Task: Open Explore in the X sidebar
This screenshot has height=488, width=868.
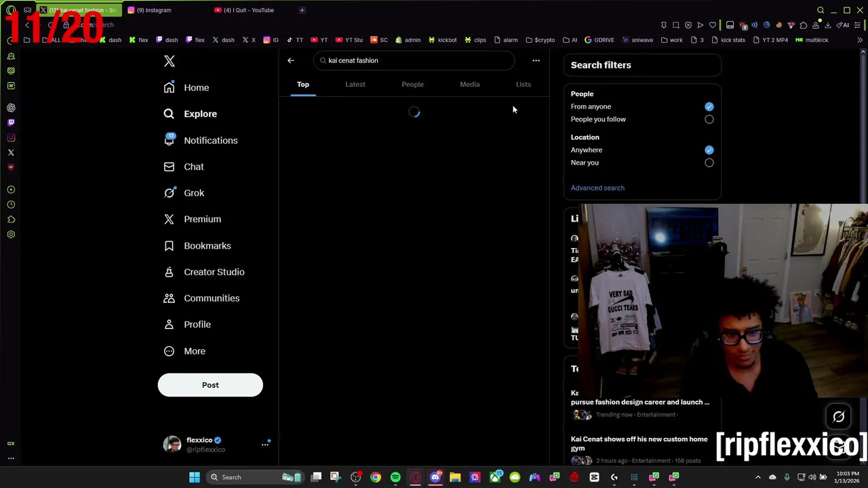Action: coord(191,114)
